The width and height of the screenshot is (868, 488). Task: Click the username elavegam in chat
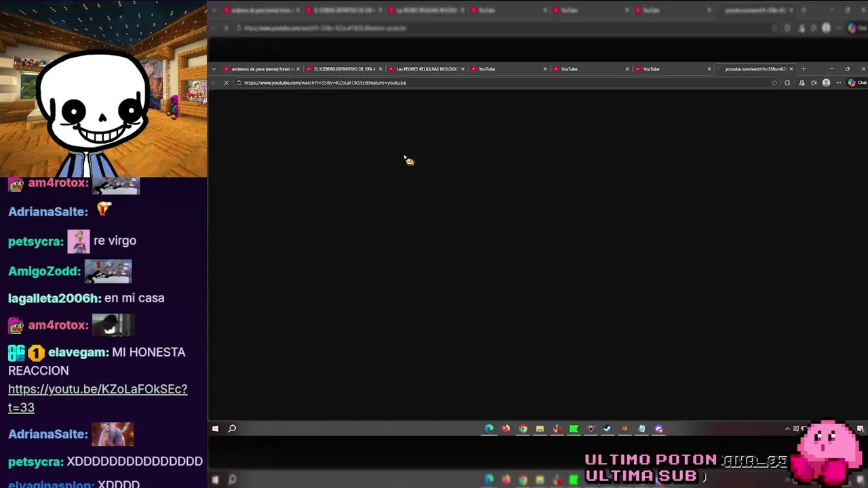[78, 352]
